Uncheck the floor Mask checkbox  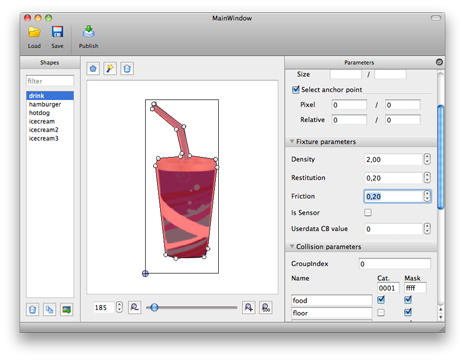[x=408, y=312]
